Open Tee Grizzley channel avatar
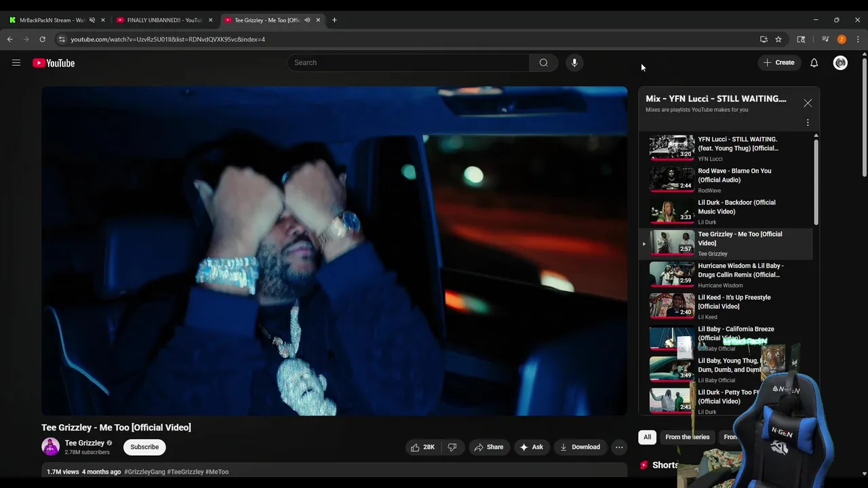This screenshot has width=868, height=488. [51, 447]
